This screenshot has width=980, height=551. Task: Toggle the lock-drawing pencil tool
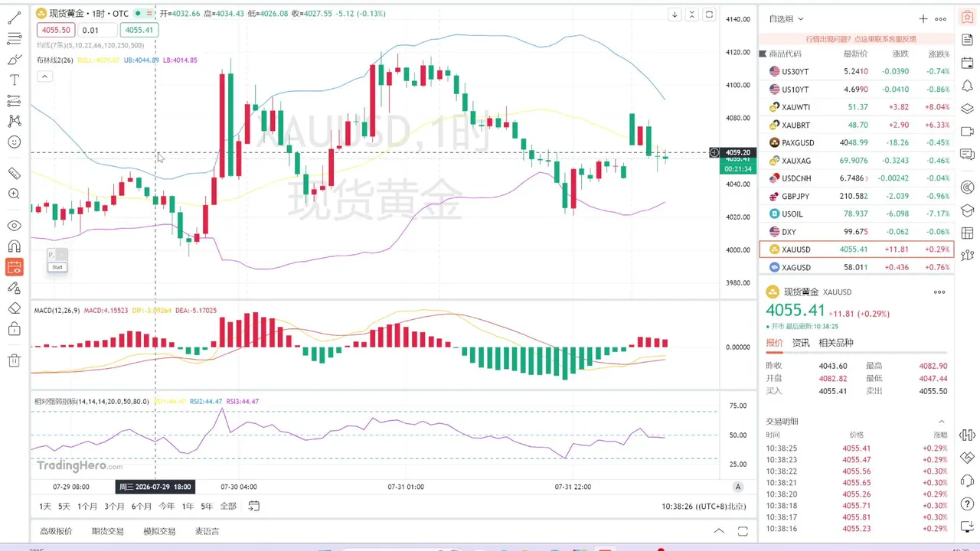click(14, 288)
